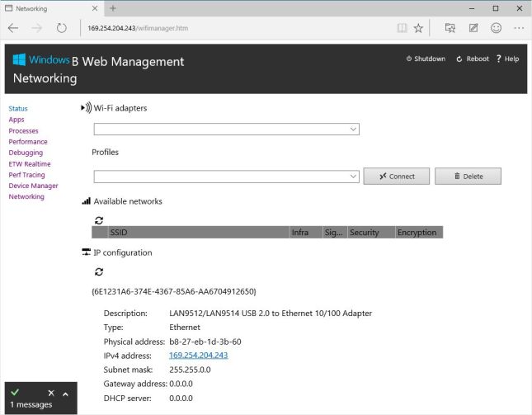Refresh the Available networks list

pos(99,220)
